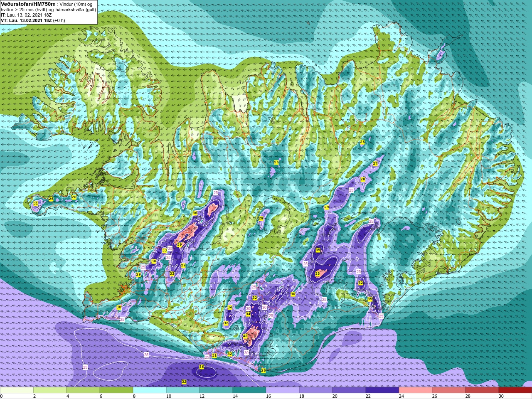Select the 'IT: Lau. 13. 02. 2021 18Z' line
The image size is (532, 399).
click(x=27, y=15)
